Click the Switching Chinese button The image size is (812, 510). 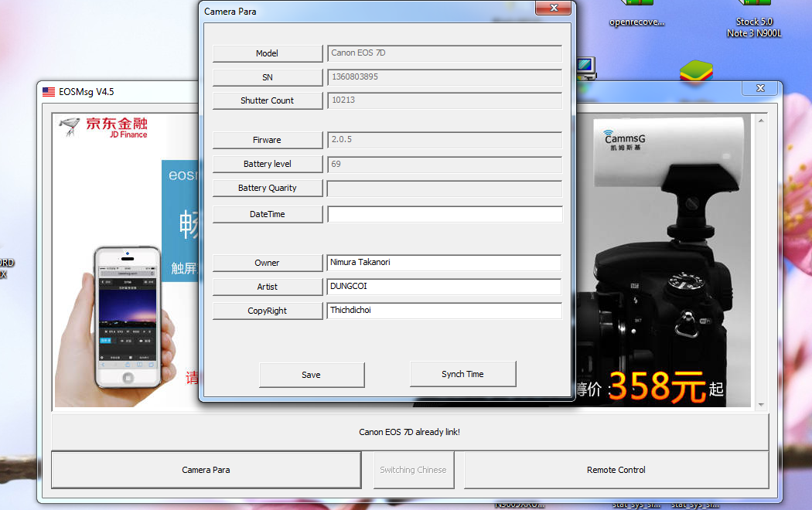pos(413,470)
